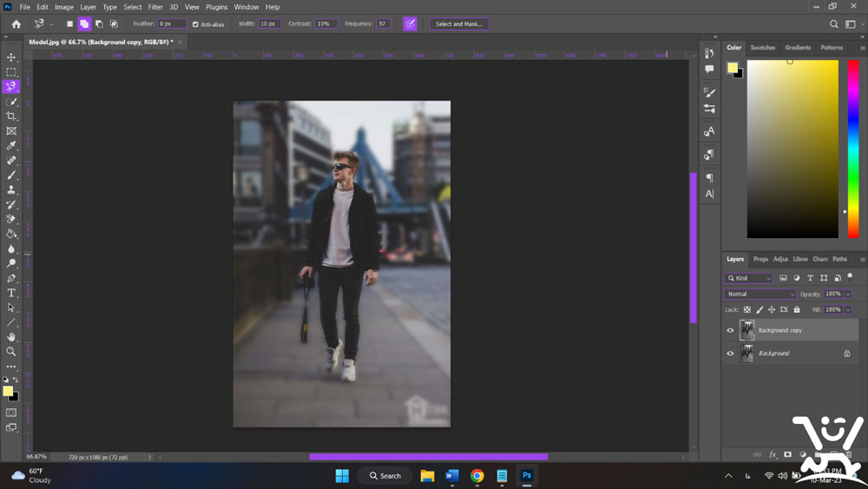Screen dimensions: 868x489
Task: Select the Frame tool
Action: (x=11, y=131)
